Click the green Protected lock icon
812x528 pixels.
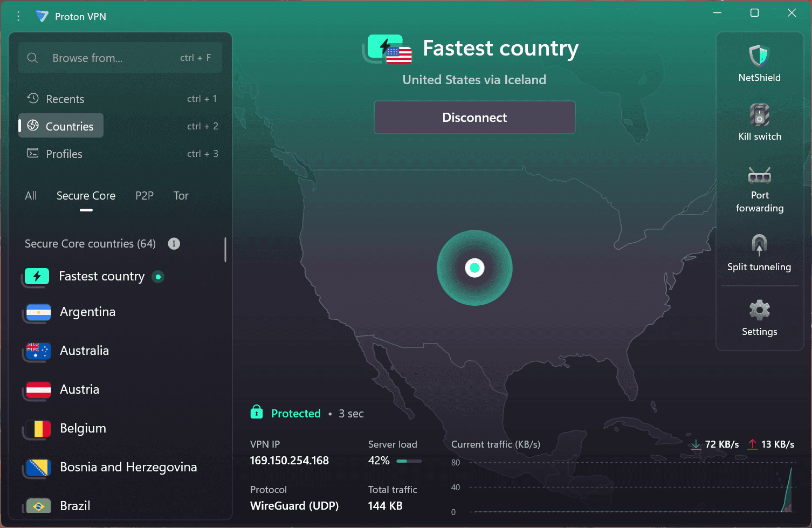[257, 413]
